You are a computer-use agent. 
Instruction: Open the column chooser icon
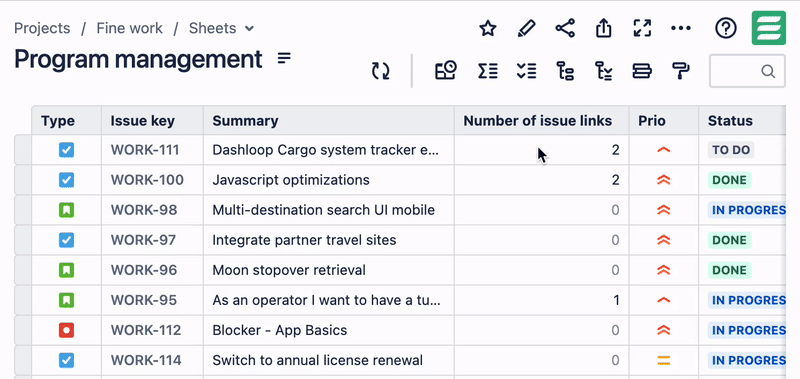[x=445, y=71]
